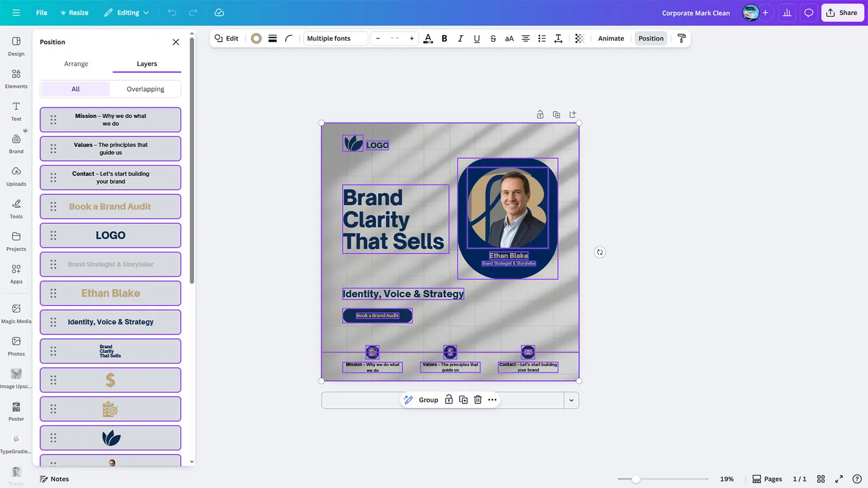Click the copy style paint roller icon

[x=682, y=38]
